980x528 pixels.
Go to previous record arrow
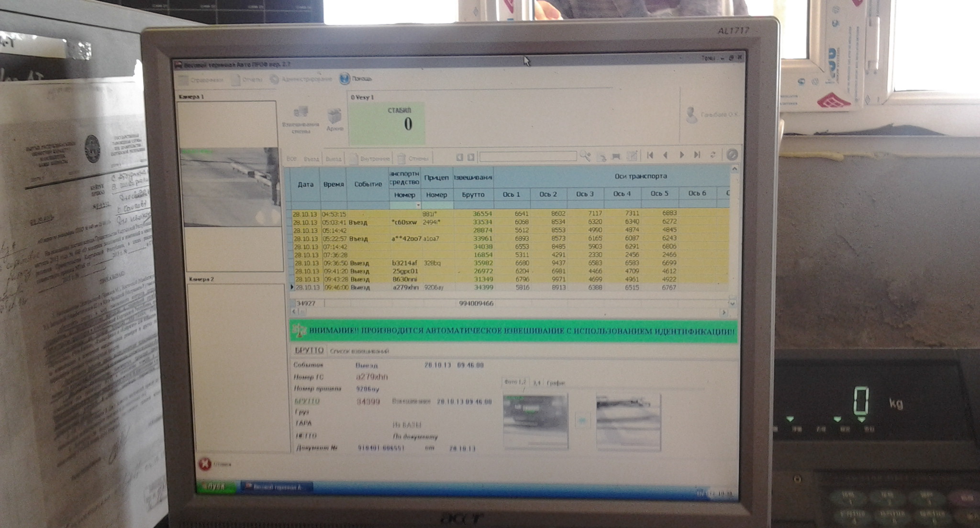pyautogui.click(x=665, y=155)
